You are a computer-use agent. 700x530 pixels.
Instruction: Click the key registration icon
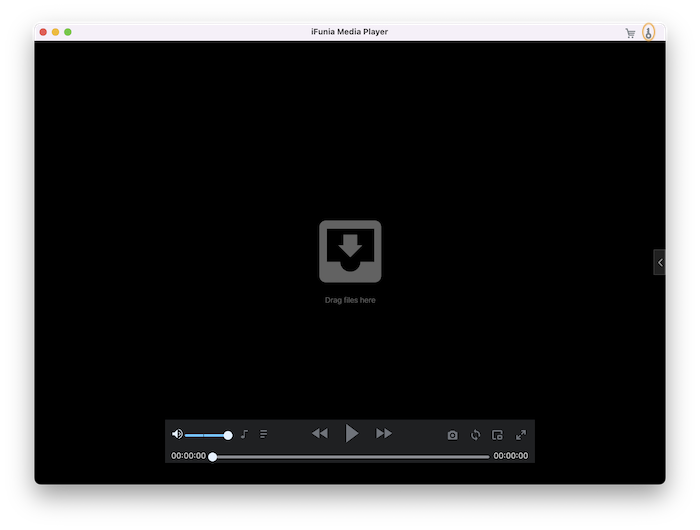[649, 32]
